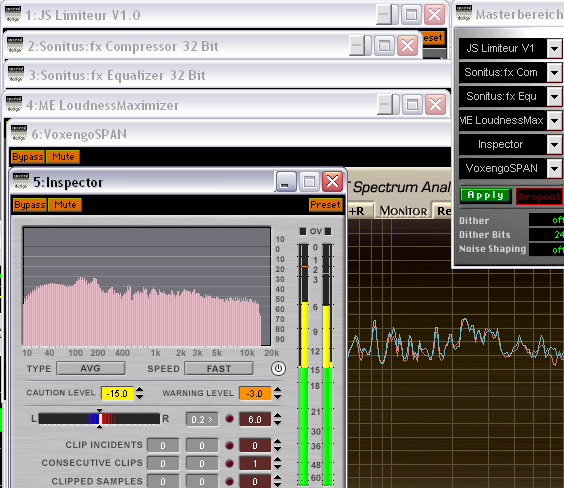Screen dimensions: 564x488
Task: Toggle the Consecutive Clips red LED
Action: [229, 463]
